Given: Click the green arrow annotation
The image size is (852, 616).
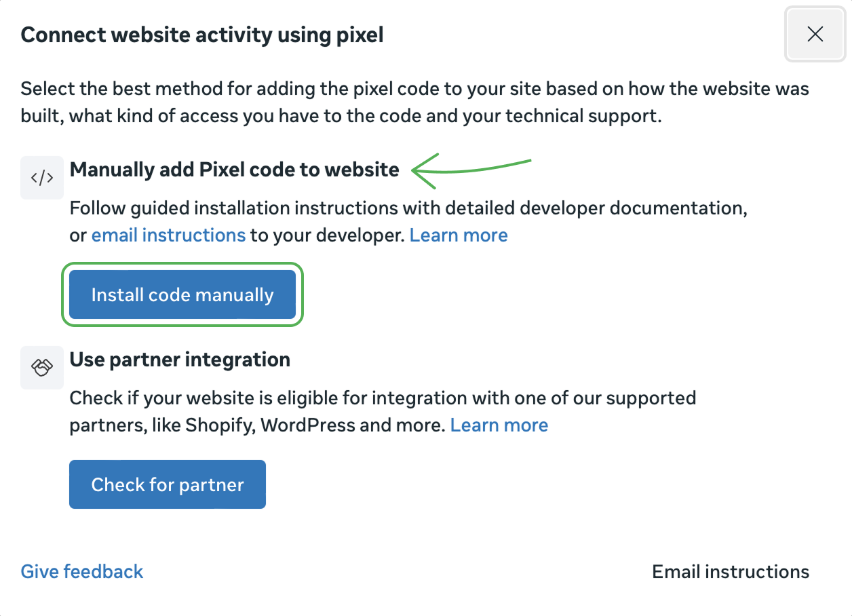Looking at the screenshot, I should (x=470, y=170).
